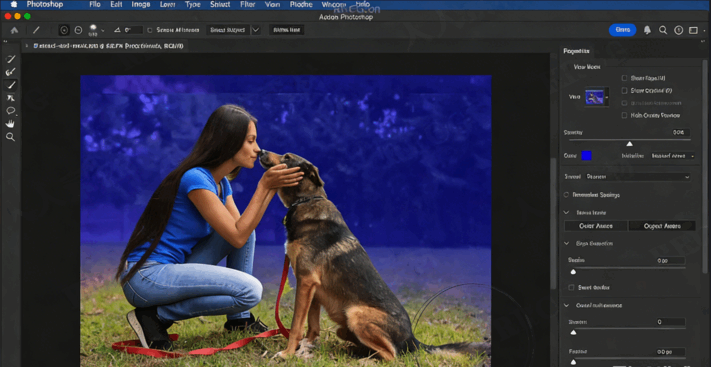Select the Hand tool
The height and width of the screenshot is (367, 711).
pyautogui.click(x=10, y=124)
